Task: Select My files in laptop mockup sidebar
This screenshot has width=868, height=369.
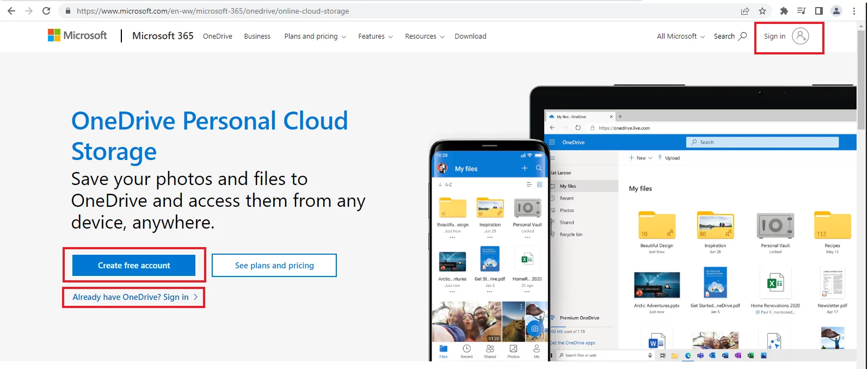Action: point(568,186)
